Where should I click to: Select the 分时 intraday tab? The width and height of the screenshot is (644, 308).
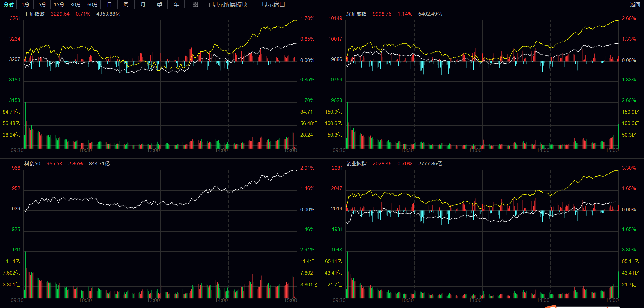pos(9,5)
